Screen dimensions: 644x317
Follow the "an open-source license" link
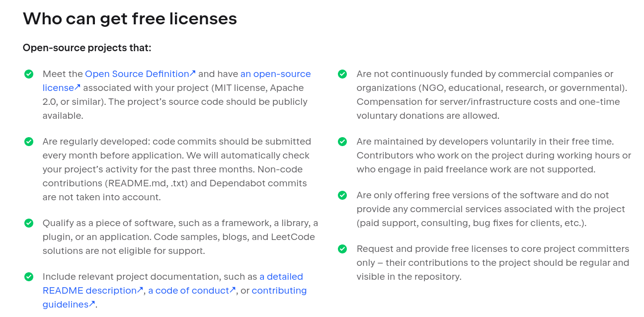275,74
